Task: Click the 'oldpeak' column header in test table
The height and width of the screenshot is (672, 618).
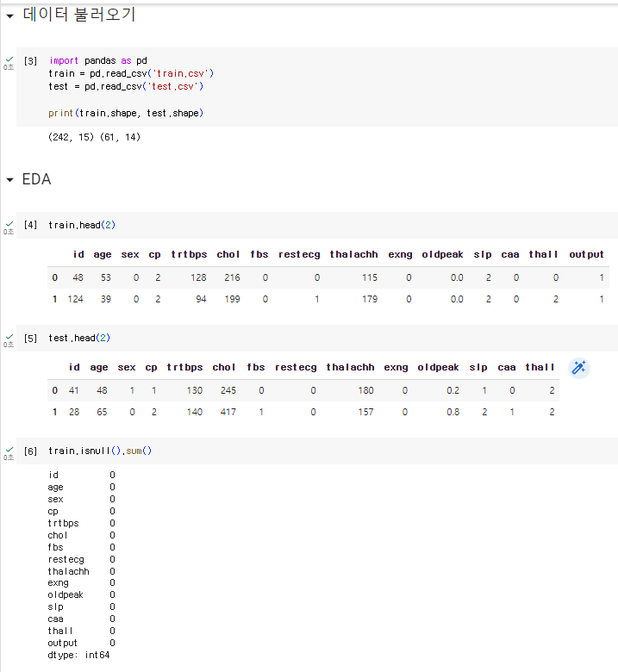Action: pyautogui.click(x=438, y=367)
